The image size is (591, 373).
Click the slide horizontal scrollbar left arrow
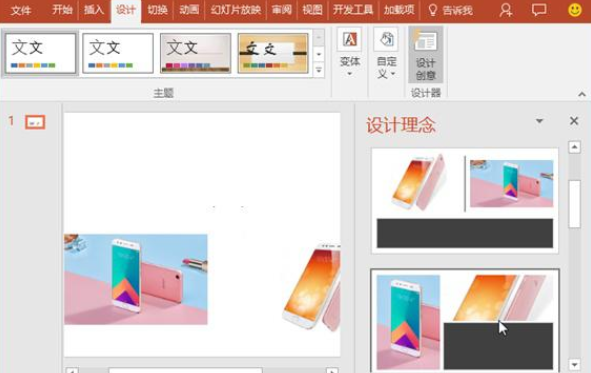tap(72, 371)
